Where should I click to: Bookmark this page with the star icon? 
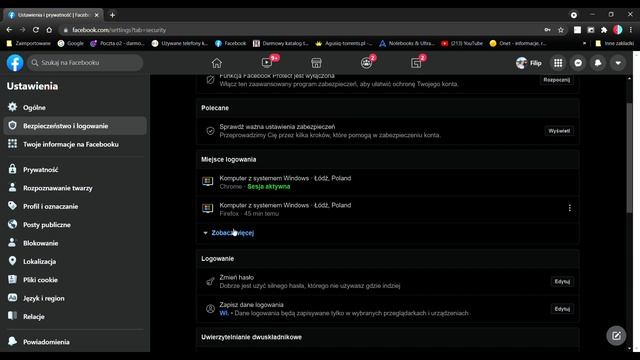561,30
